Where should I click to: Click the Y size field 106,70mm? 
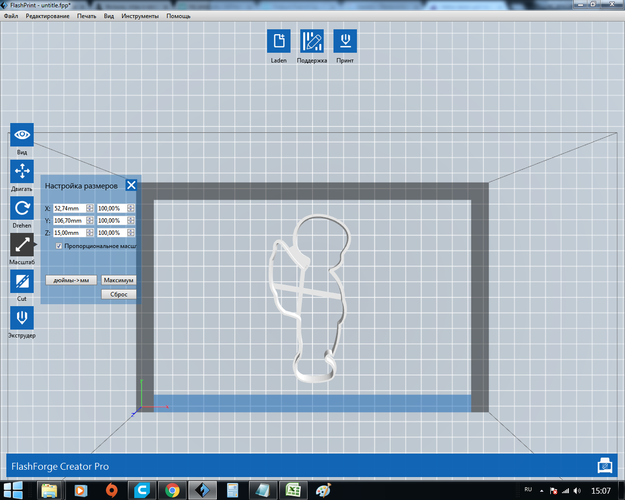click(70, 220)
